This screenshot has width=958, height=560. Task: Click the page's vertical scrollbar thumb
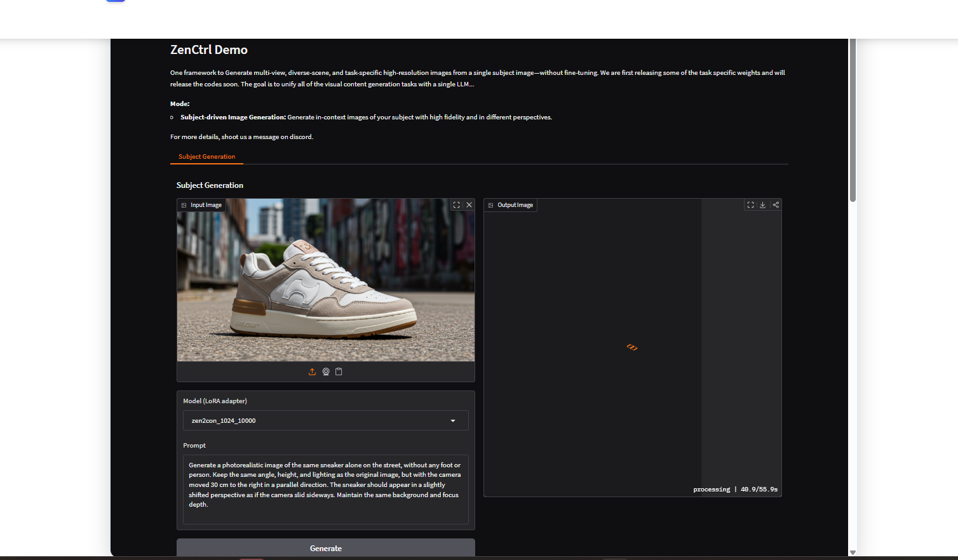point(853,121)
